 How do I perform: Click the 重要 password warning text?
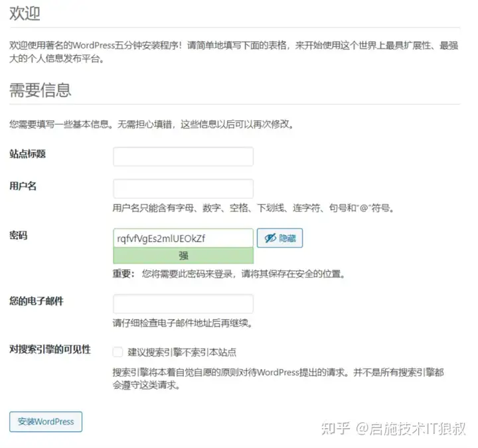pos(228,273)
